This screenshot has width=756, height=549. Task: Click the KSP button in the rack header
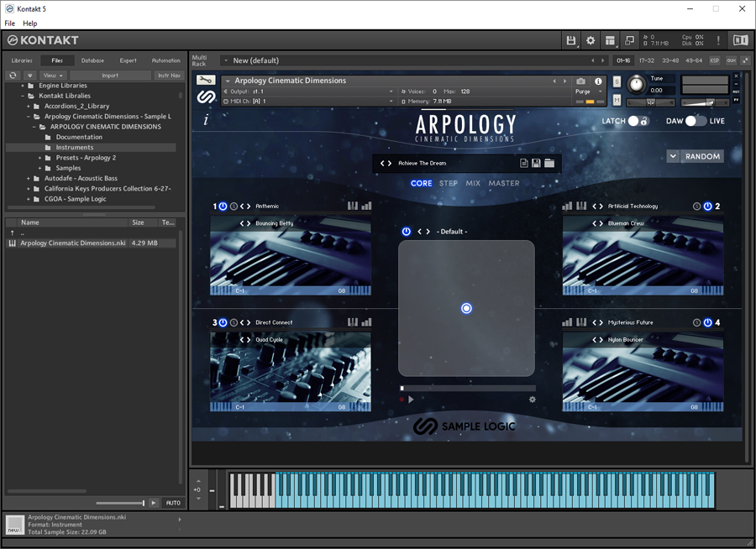[715, 60]
